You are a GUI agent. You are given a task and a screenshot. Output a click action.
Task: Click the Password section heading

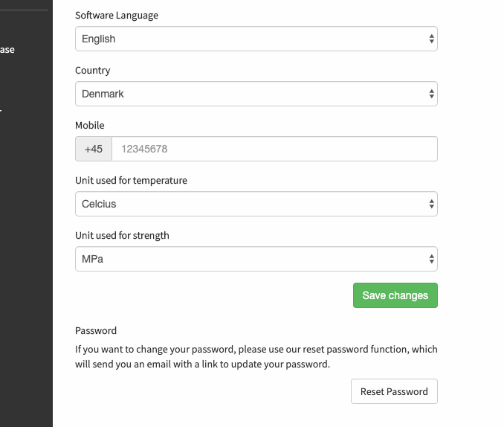[96, 331]
